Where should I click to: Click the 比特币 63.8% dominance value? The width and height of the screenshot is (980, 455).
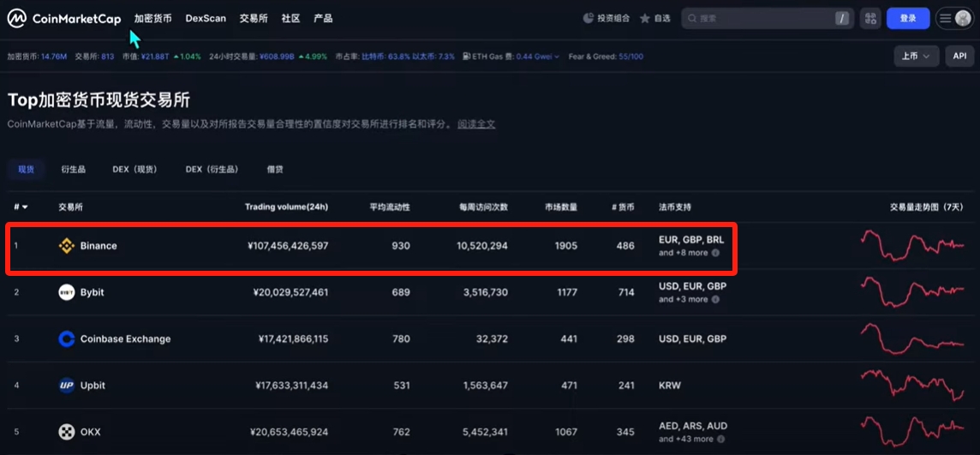385,57
